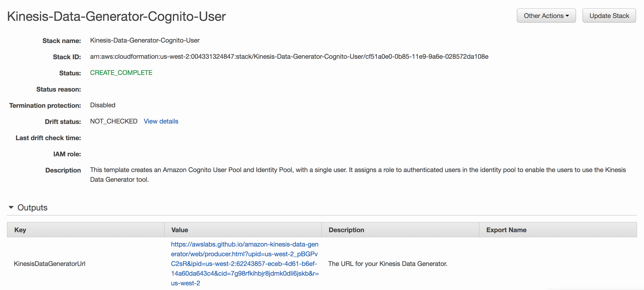Open the Other Actions dropdown
644x290 pixels.
click(x=546, y=16)
